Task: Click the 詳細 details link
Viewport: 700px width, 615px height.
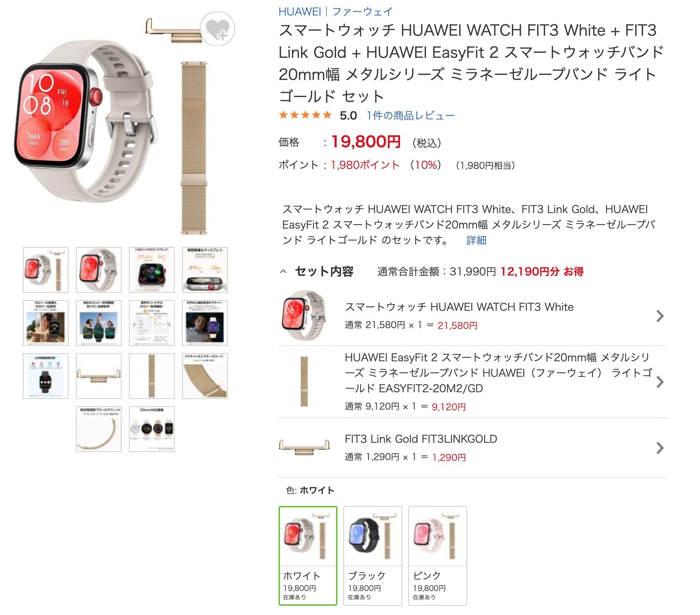Action: click(x=476, y=240)
